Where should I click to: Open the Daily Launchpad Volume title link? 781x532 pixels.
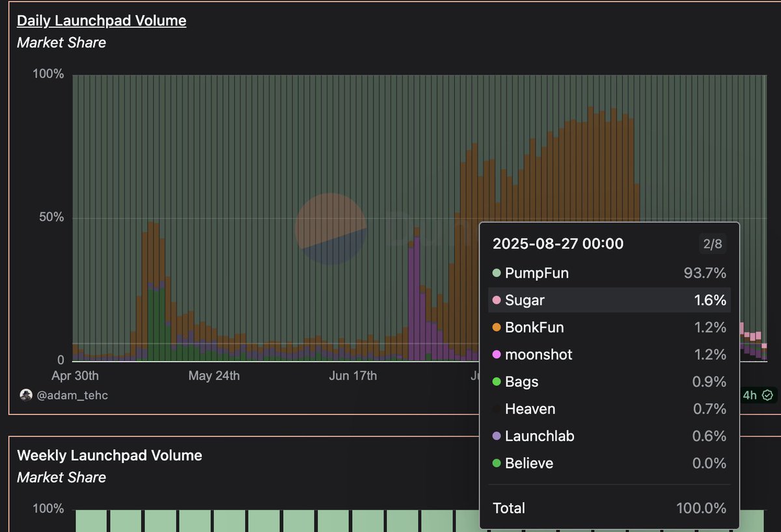[102, 20]
